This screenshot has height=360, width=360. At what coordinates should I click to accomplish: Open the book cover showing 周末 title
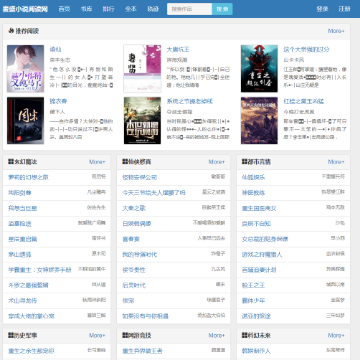pos(25,121)
